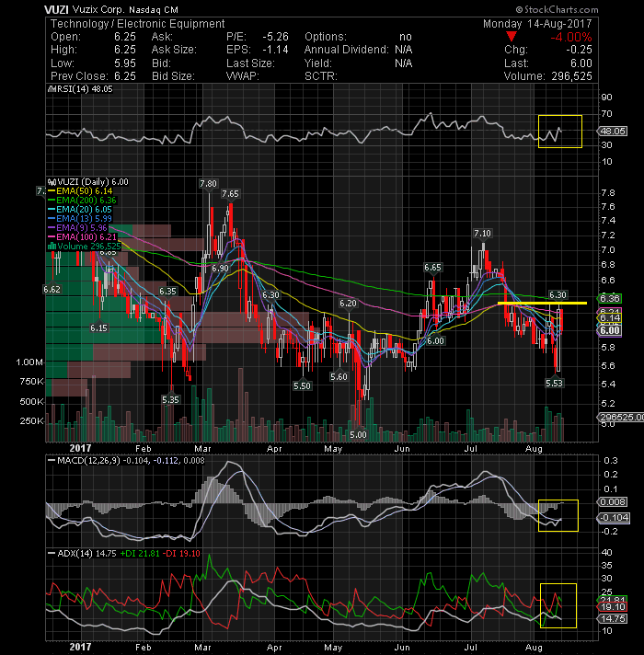Click the 5.50 April low label

(302, 386)
